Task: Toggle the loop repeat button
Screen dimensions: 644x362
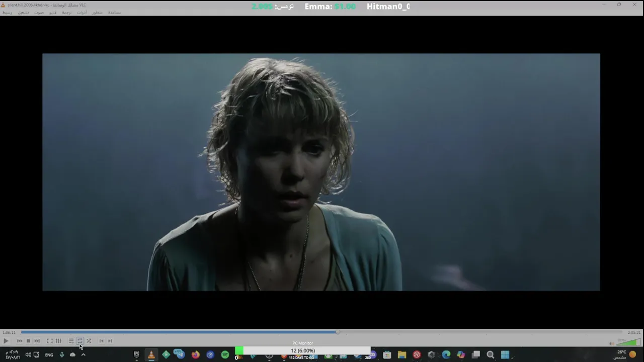Action: (80, 341)
